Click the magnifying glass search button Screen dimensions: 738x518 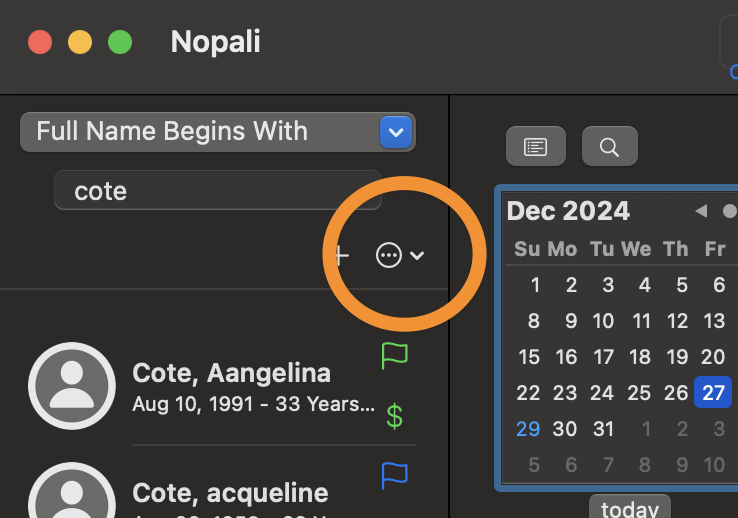[610, 146]
